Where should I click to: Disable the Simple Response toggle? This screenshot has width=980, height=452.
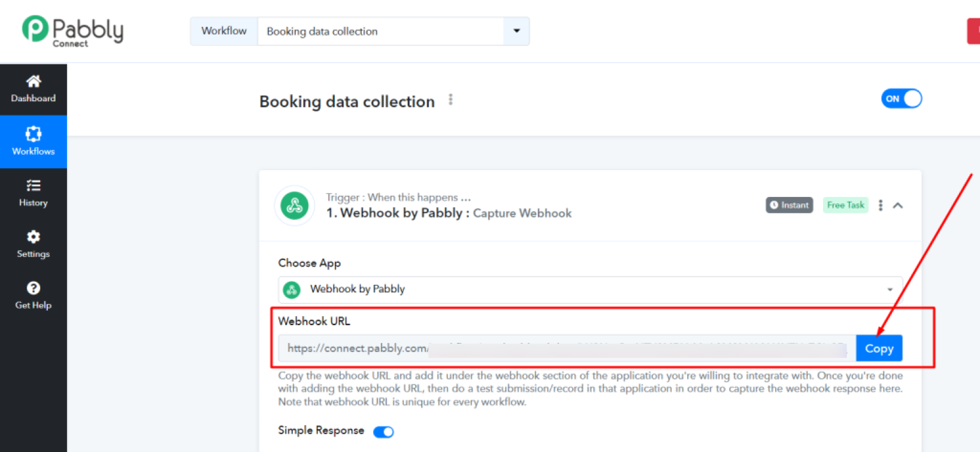click(x=383, y=432)
